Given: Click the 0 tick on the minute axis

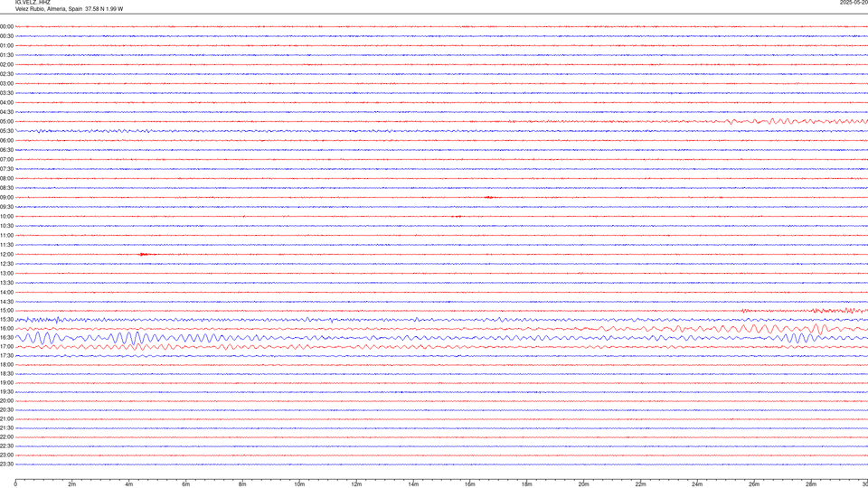Looking at the screenshot, I should pyautogui.click(x=15, y=484).
